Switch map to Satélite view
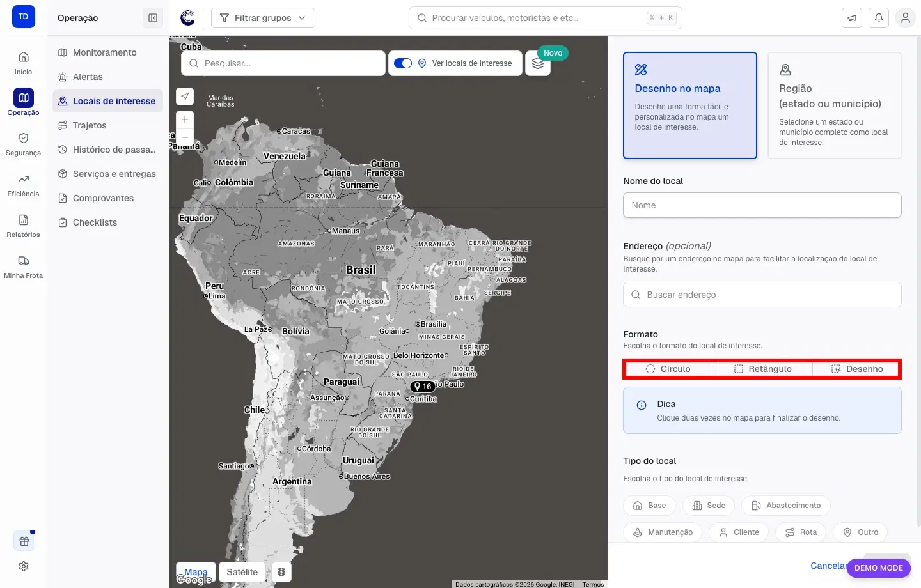 point(242,572)
